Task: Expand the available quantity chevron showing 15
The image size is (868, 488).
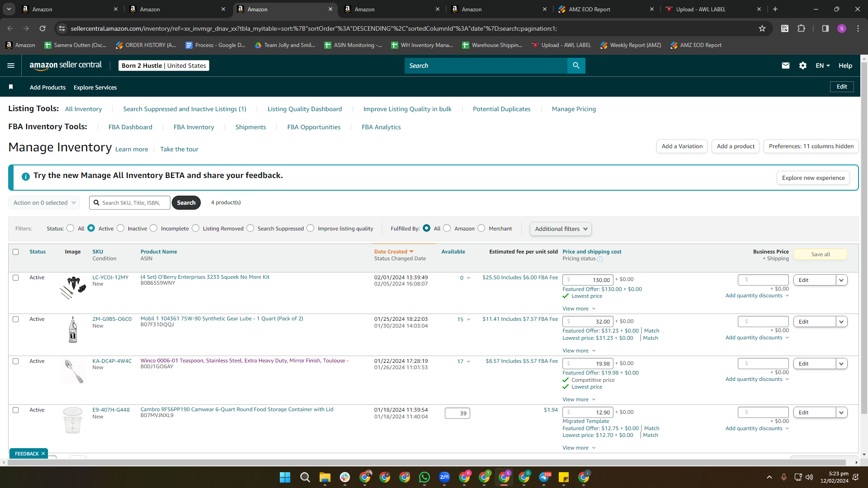Action: 468,319
